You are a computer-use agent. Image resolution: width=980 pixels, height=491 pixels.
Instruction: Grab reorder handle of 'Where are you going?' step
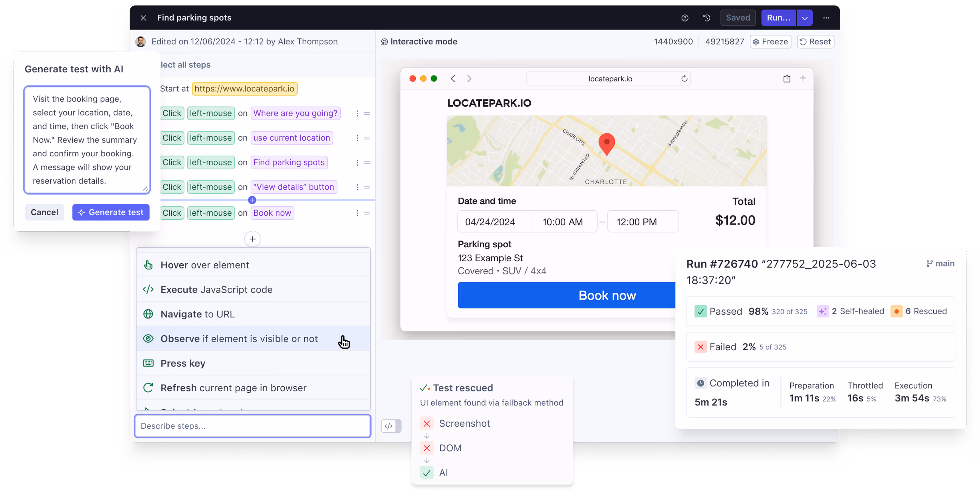[367, 113]
